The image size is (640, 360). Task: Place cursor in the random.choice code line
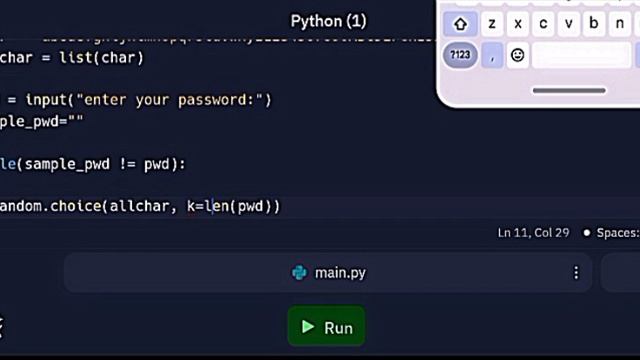point(140,206)
